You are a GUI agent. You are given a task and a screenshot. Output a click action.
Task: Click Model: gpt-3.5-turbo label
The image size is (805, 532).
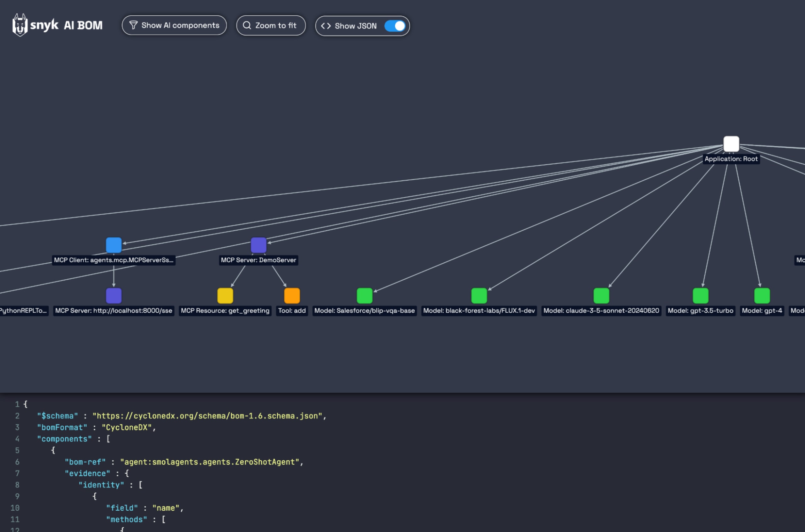tap(700, 310)
